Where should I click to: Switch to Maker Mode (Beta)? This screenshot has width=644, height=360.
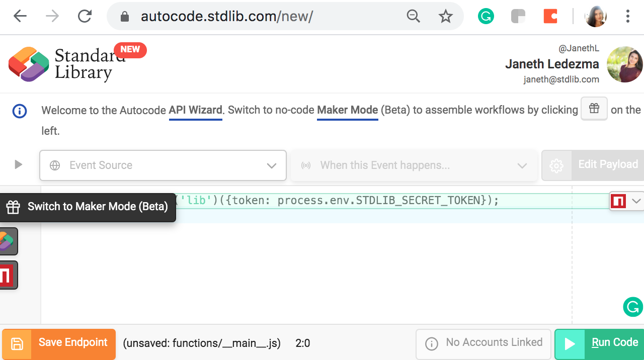(88, 207)
